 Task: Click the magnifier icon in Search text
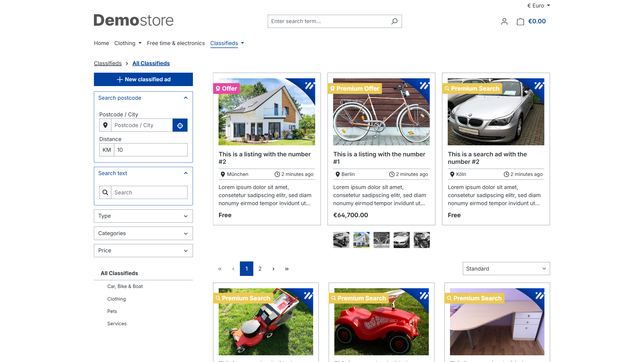point(105,193)
